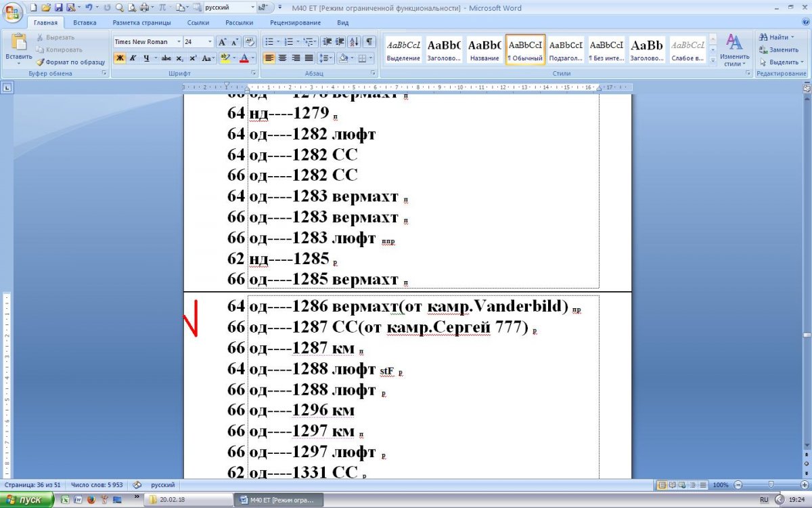Open the font size 24 dropdown
Viewport: 812px width, 508px height.
point(210,41)
